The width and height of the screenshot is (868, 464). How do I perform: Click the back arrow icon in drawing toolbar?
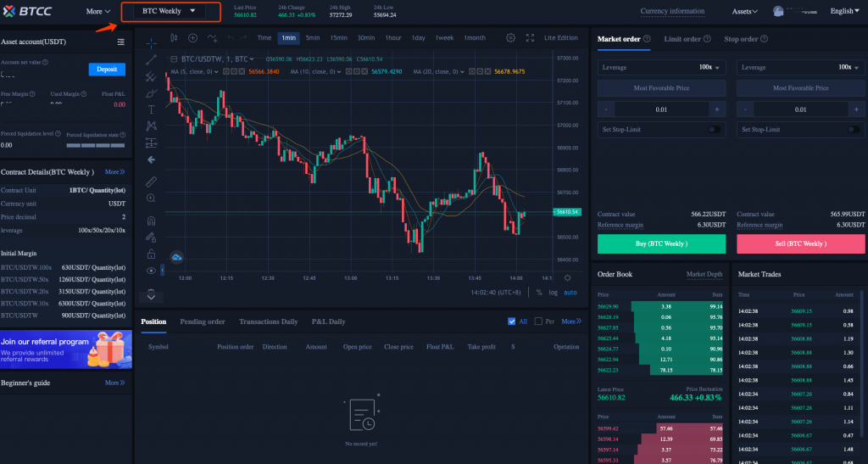(151, 159)
